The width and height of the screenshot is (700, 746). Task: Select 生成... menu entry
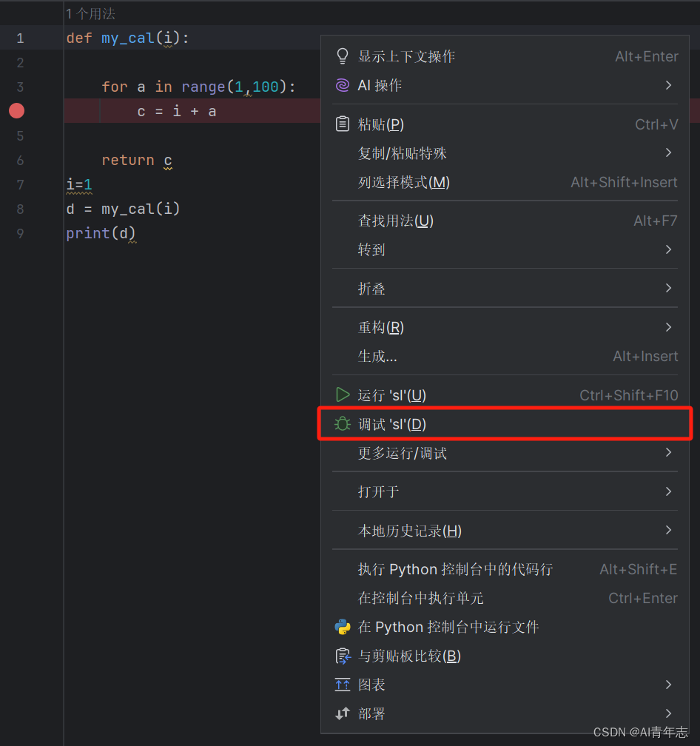(x=505, y=357)
